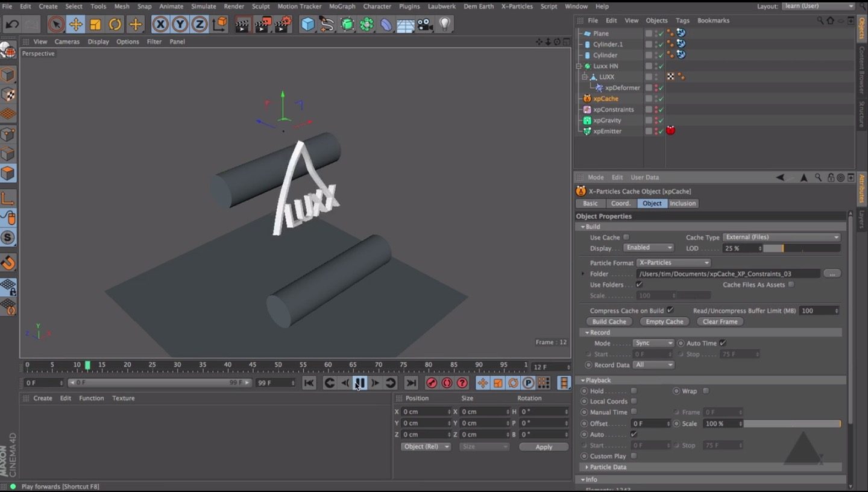Screen dimensions: 868x492
Task: Go to end of timeline
Action: coord(411,383)
